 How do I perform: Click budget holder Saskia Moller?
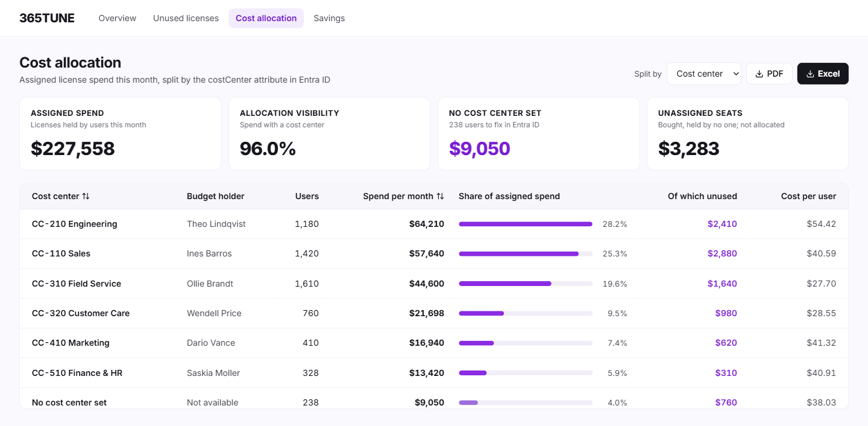click(x=213, y=373)
